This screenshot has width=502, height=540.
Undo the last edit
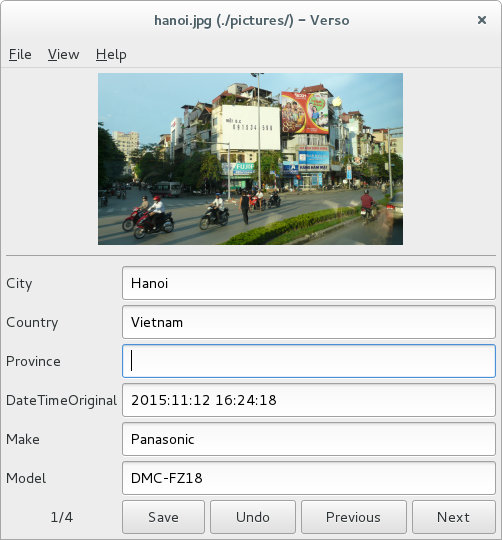coord(253,517)
